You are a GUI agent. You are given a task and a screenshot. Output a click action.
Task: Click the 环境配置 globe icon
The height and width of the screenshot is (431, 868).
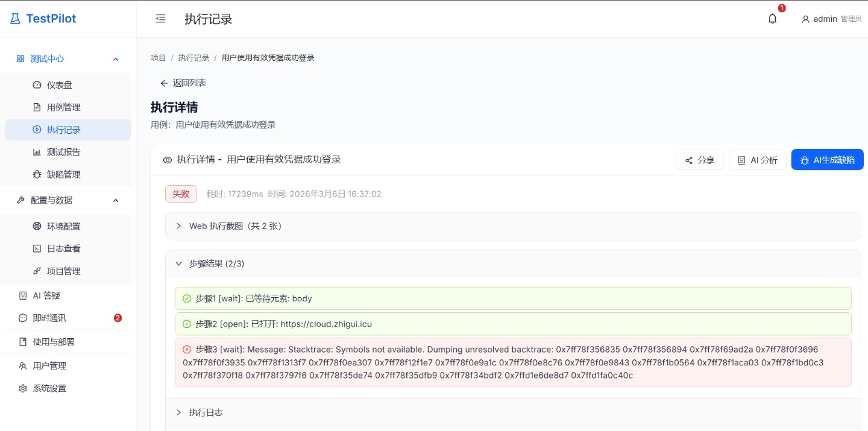pos(37,226)
